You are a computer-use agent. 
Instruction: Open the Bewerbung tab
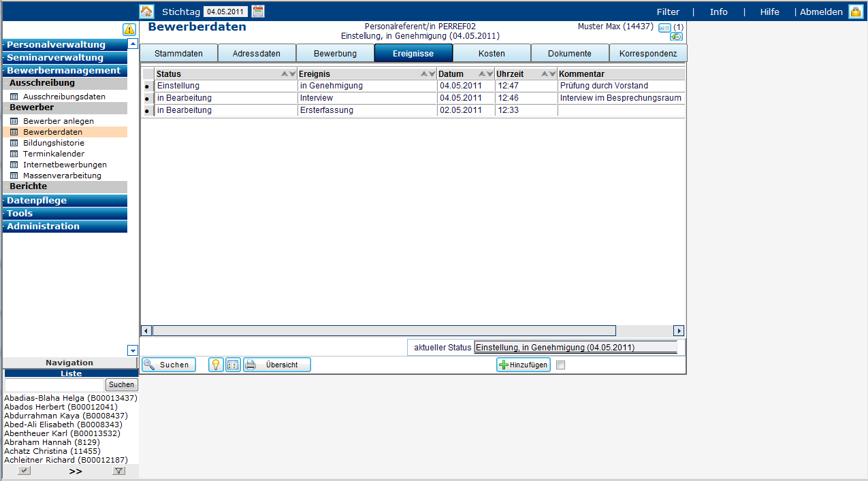[335, 53]
